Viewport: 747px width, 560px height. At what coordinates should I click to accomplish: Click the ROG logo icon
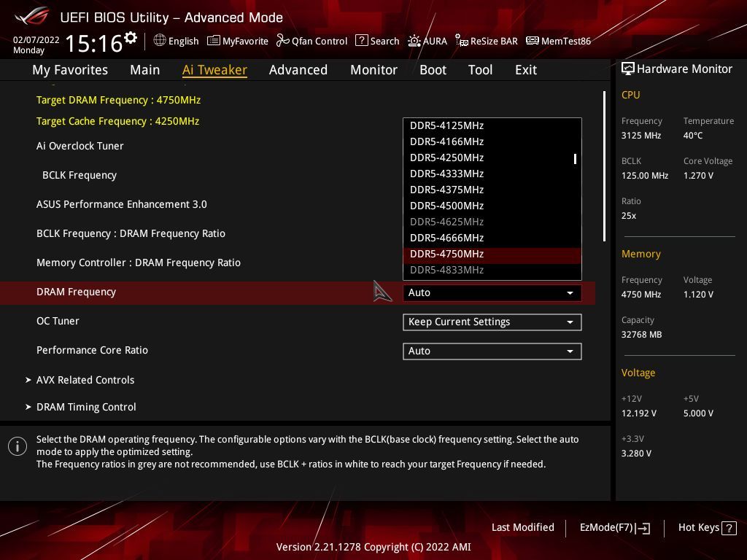pyautogui.click(x=31, y=16)
